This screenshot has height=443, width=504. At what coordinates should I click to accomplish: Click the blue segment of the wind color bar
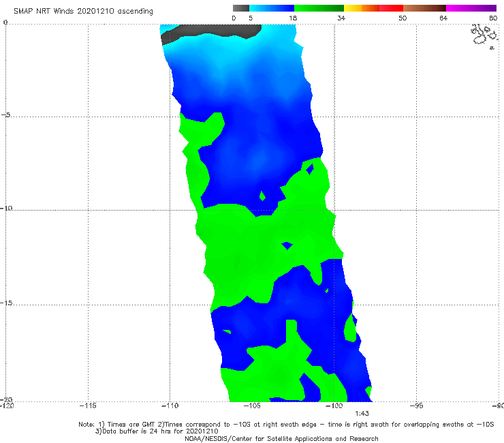[272, 8]
